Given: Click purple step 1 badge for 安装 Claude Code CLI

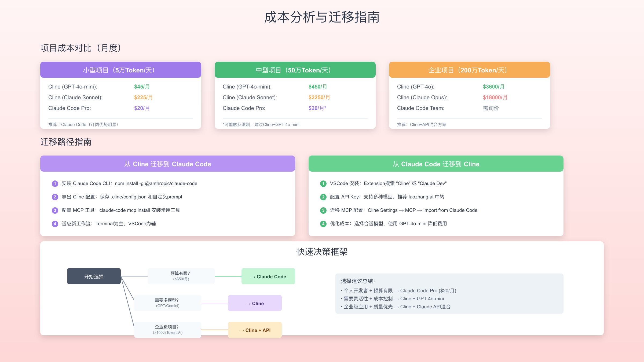Looking at the screenshot, I should [55, 183].
